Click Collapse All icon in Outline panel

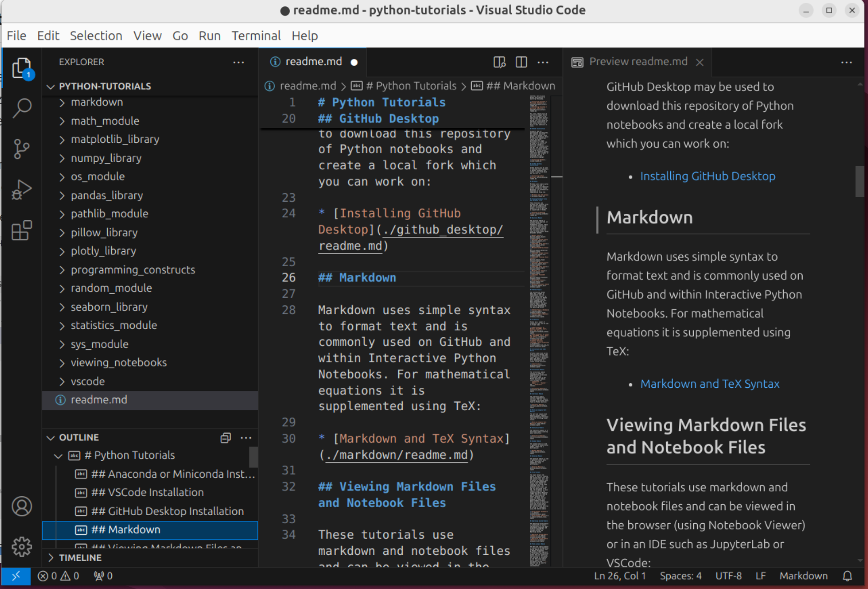click(226, 438)
